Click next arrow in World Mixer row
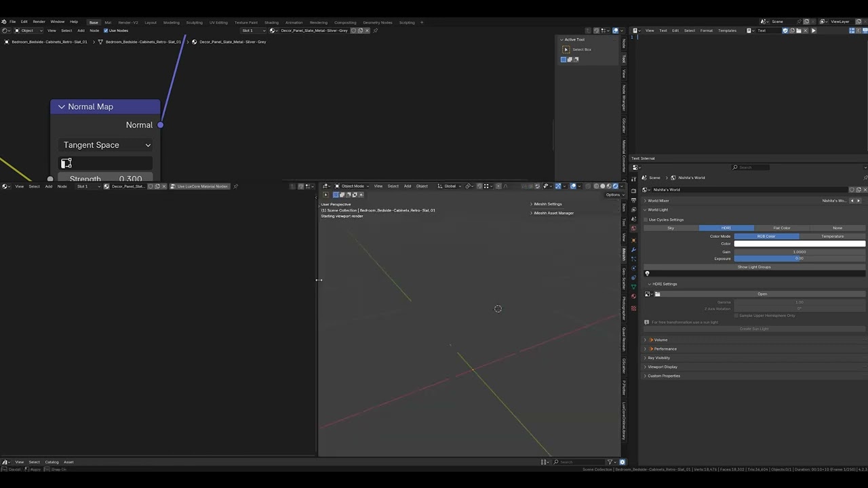868x488 pixels. pos(859,201)
